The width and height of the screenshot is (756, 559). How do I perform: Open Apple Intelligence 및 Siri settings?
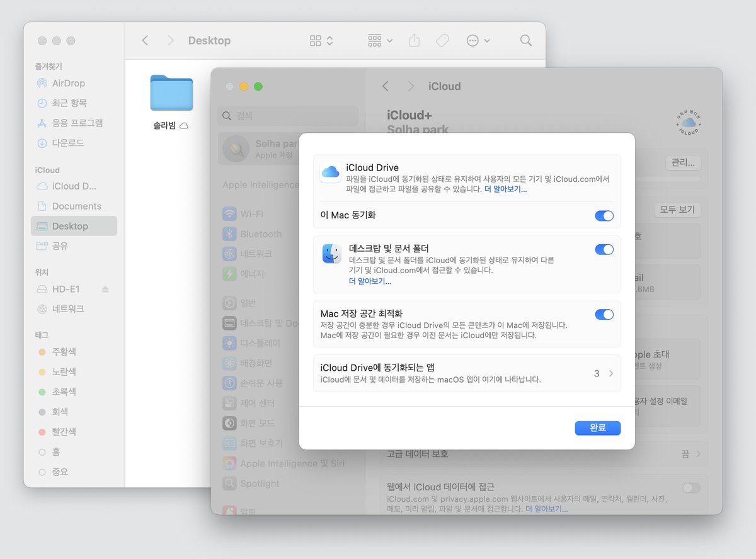[x=283, y=463]
